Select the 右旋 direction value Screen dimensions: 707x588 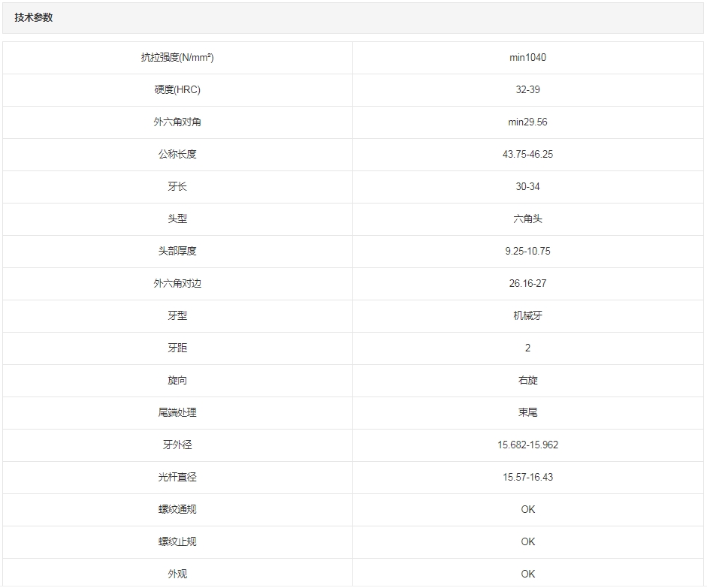coord(527,380)
